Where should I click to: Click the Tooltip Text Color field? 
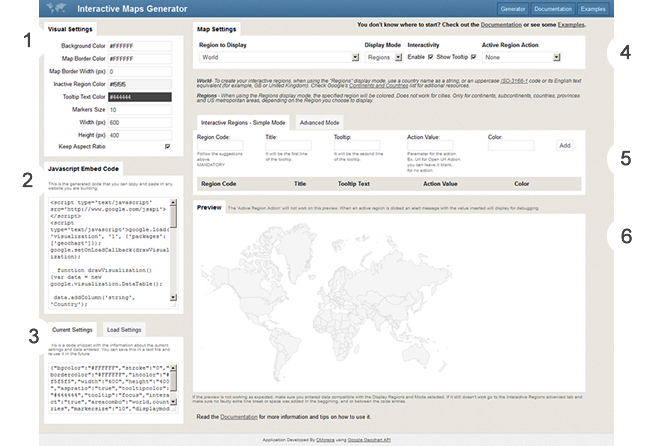tap(139, 97)
